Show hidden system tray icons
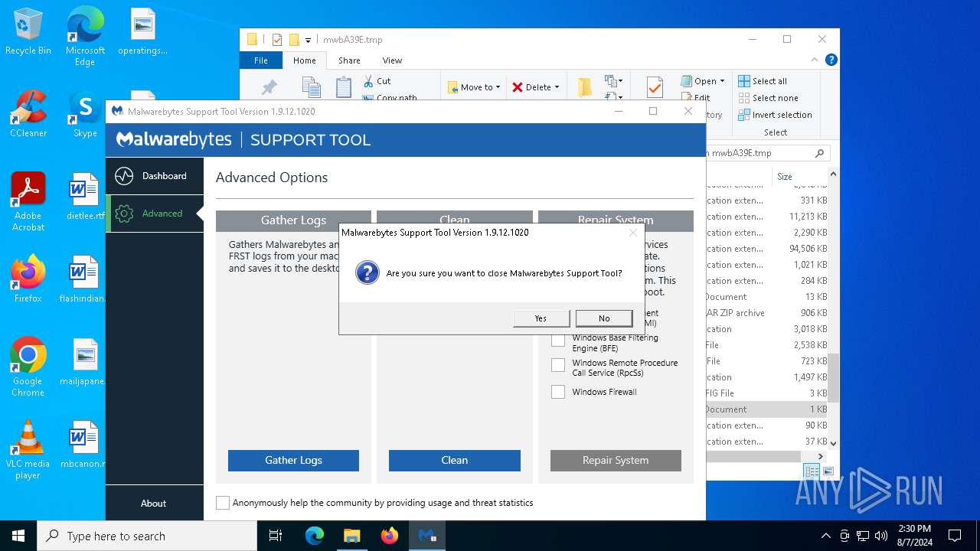The width and height of the screenshot is (980, 551). point(825,536)
